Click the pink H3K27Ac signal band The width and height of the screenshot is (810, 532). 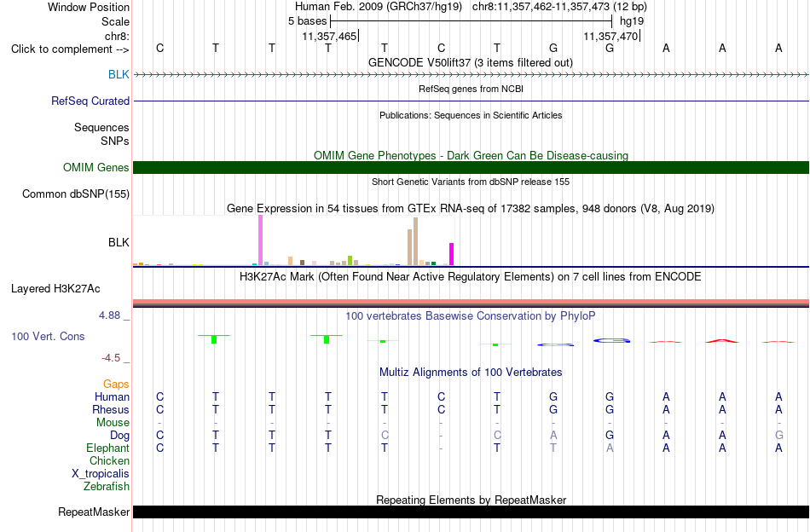click(472, 302)
